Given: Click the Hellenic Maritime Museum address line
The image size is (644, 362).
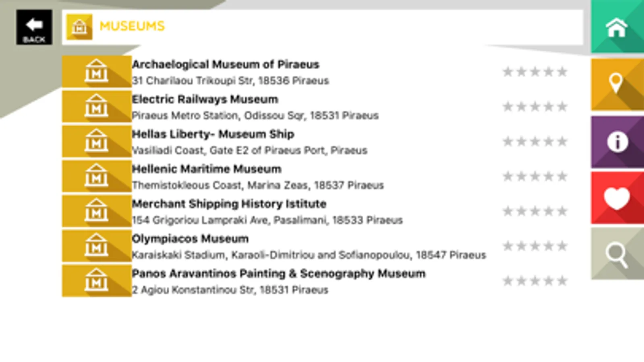Looking at the screenshot, I should (258, 185).
